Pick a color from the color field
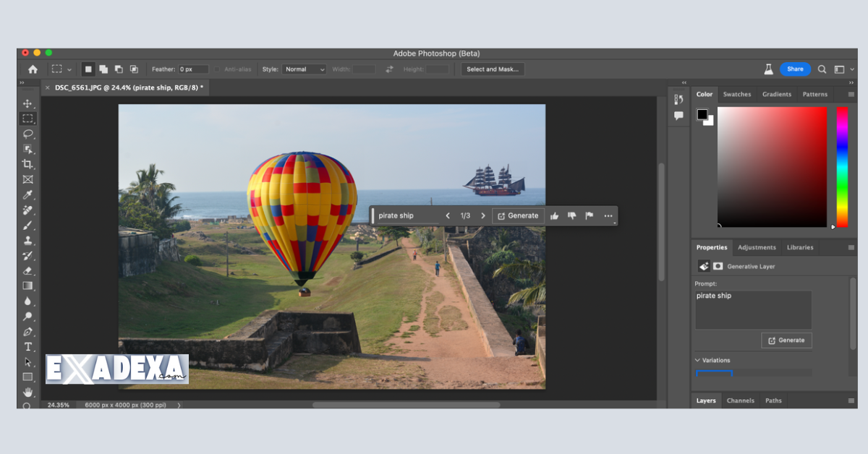The height and width of the screenshot is (454, 868). coord(773,166)
